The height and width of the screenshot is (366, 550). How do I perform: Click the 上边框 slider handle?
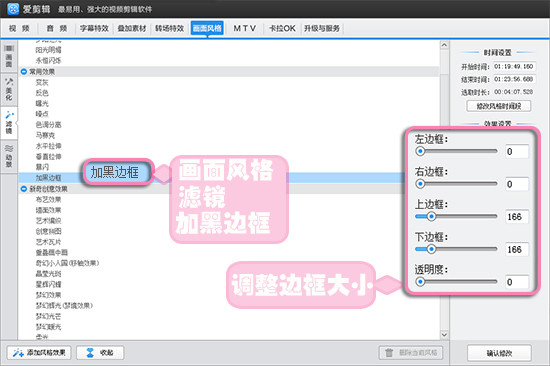pos(431,216)
